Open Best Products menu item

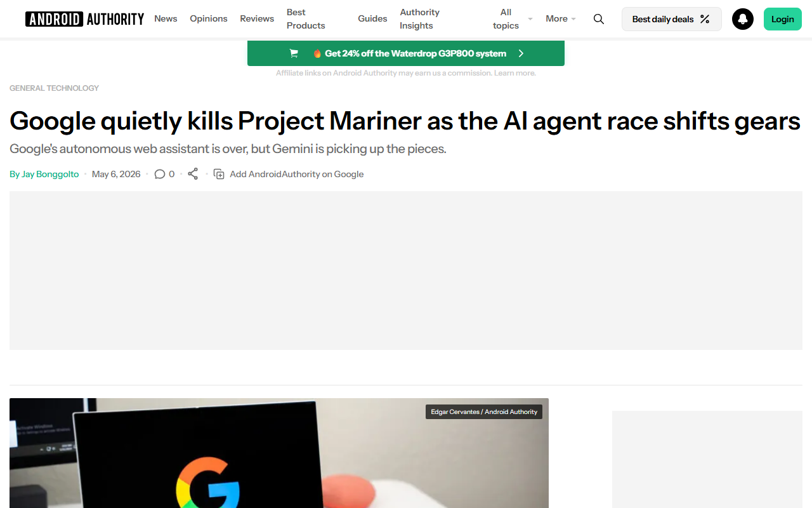(x=306, y=19)
